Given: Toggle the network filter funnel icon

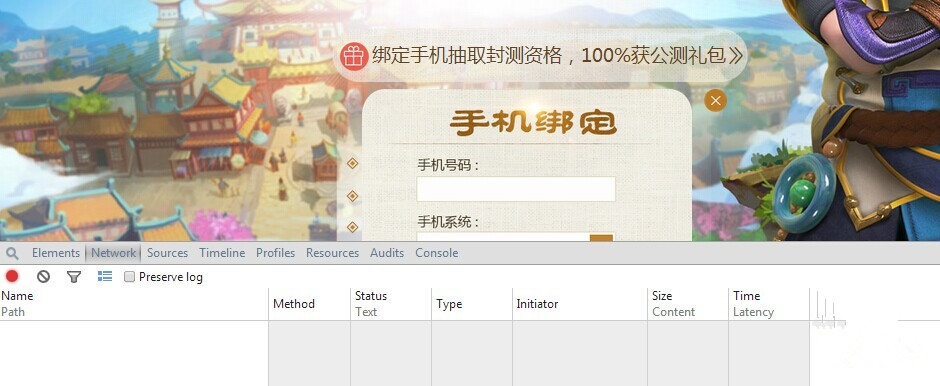Looking at the screenshot, I should pos(74,277).
